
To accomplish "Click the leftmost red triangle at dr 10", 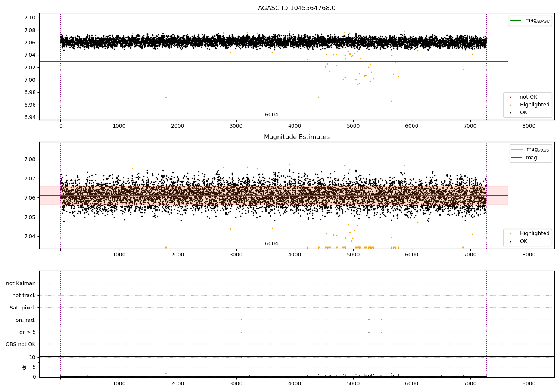I will [242, 357].
